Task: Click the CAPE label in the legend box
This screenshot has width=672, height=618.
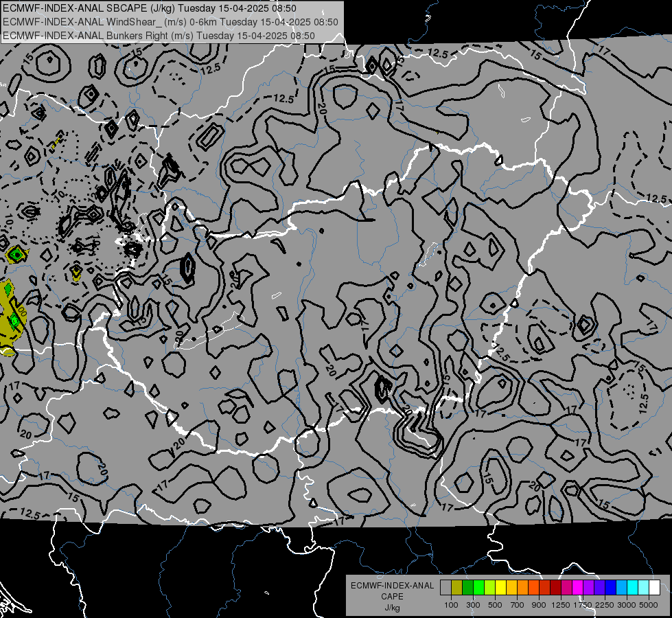Action: click(x=392, y=597)
